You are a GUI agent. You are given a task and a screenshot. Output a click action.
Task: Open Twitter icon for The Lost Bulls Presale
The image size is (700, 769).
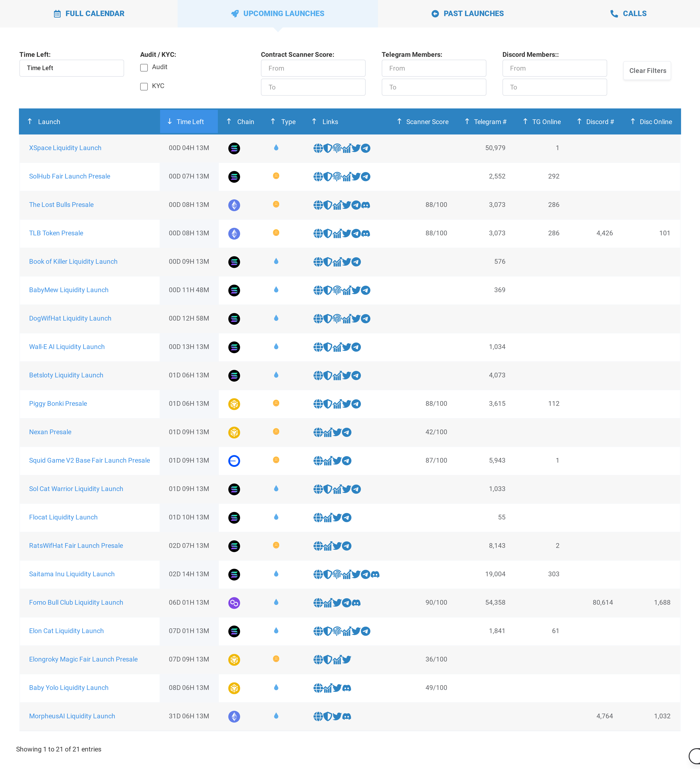pyautogui.click(x=346, y=205)
